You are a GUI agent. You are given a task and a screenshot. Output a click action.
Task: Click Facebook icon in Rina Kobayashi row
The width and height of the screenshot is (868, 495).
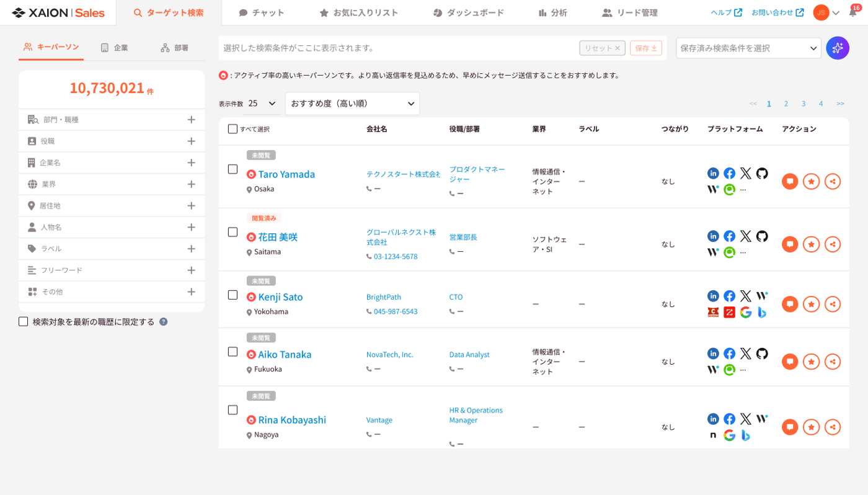tap(729, 419)
